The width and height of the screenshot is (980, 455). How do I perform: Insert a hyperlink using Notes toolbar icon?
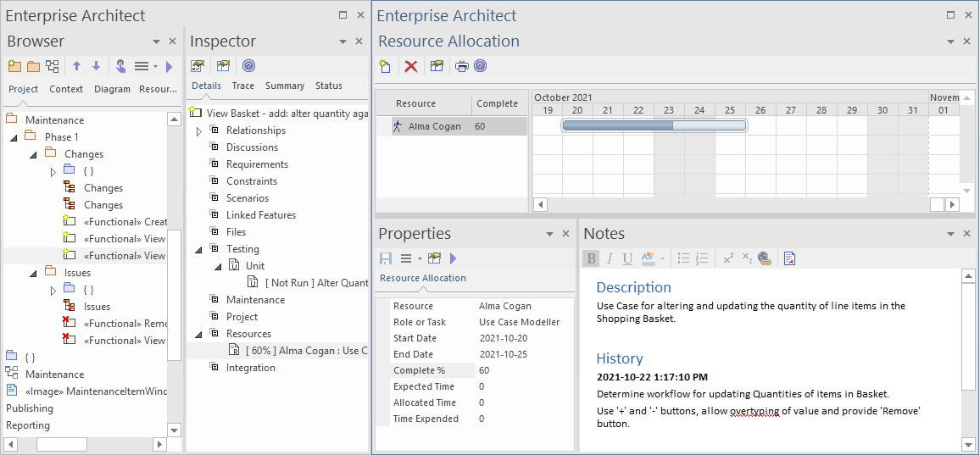764,258
